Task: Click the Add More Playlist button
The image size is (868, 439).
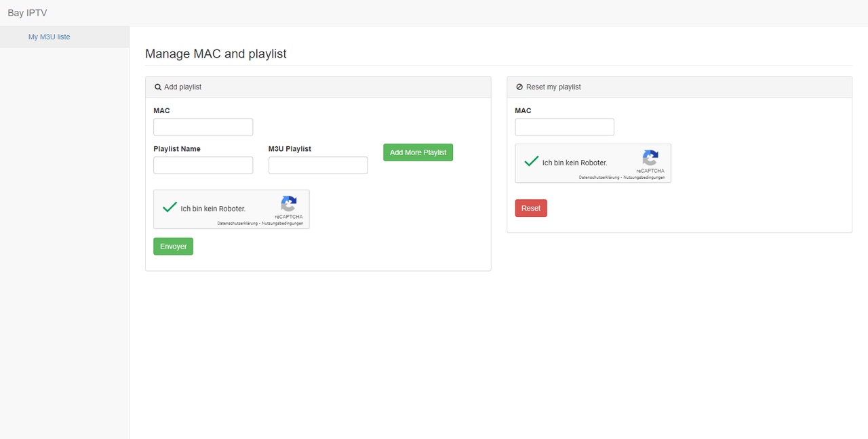Action: [418, 152]
